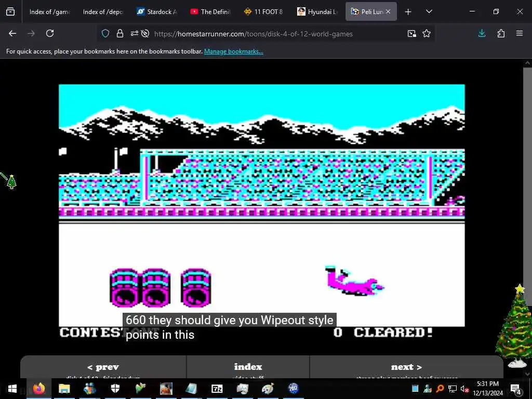Open the 'Manage bookmarks...' link
Screen dimensions: 532x399
coord(233,51)
